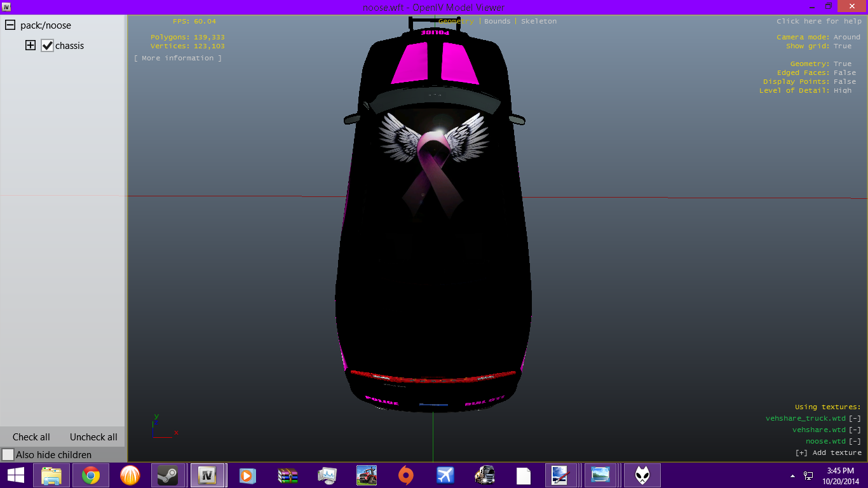Screen dimensions: 868x488
Task: Enable Also hide children checkbox
Action: pyautogui.click(x=8, y=455)
